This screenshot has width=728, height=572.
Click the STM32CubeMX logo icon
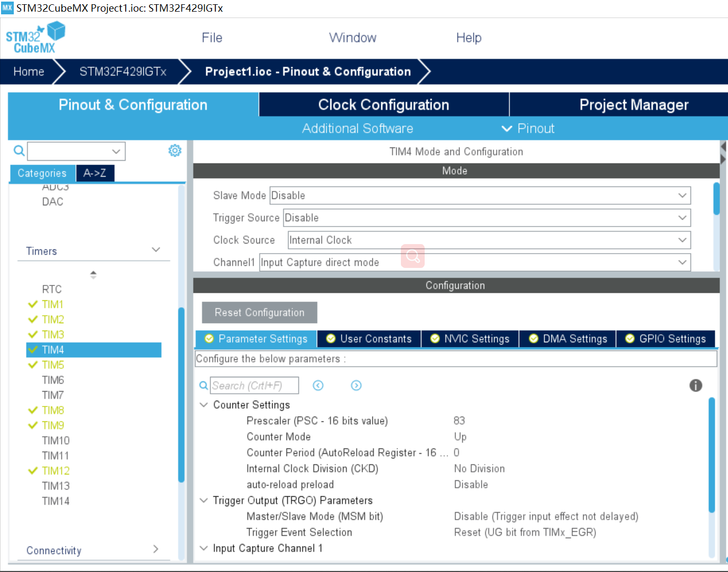(x=36, y=38)
